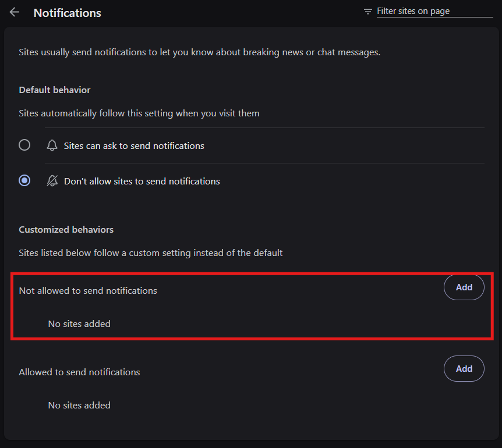The width and height of the screenshot is (502, 448).
Task: Add a site under Allowed to send notifications
Action: tap(464, 369)
